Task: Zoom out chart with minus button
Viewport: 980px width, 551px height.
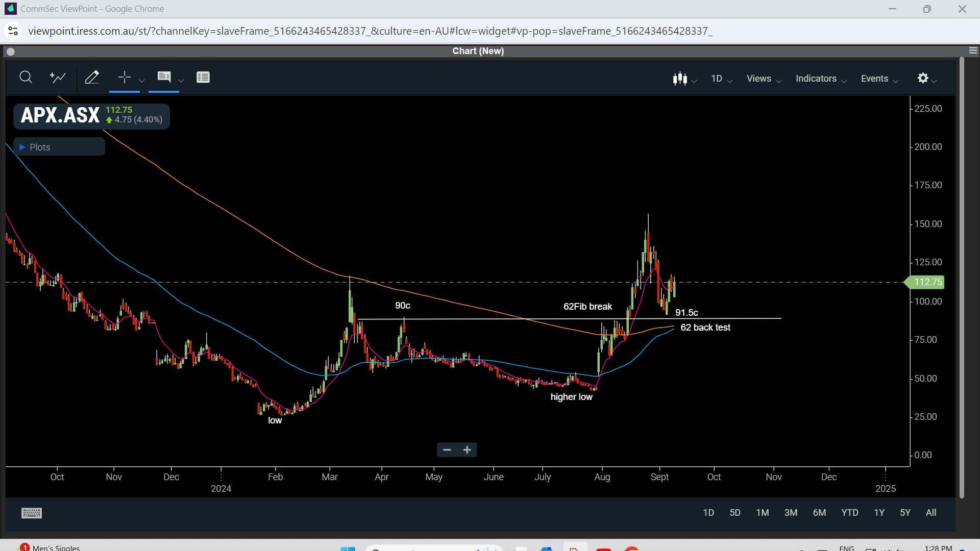Action: pyautogui.click(x=447, y=449)
